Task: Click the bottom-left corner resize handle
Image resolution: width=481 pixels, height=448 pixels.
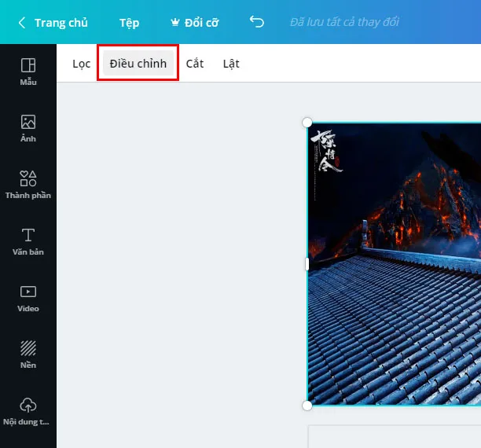Action: [x=307, y=405]
